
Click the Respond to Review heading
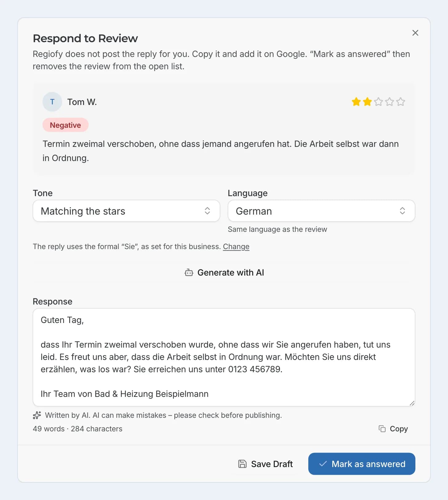[x=85, y=38]
